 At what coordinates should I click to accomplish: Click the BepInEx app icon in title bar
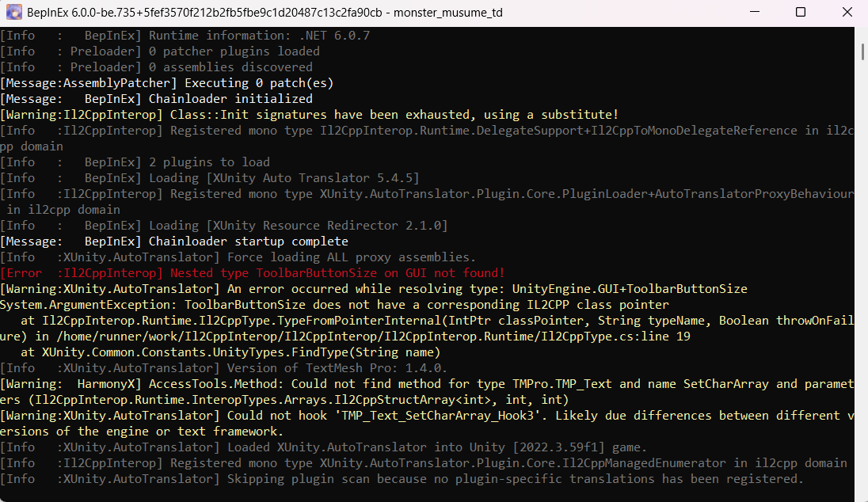[x=13, y=12]
